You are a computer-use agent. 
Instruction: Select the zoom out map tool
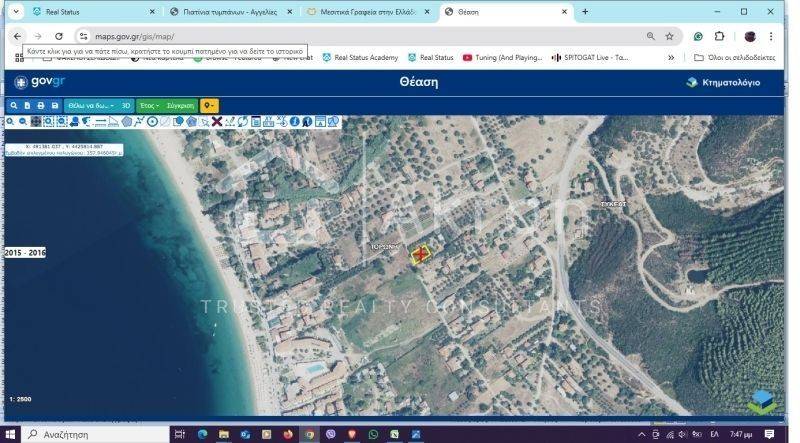(x=22, y=122)
